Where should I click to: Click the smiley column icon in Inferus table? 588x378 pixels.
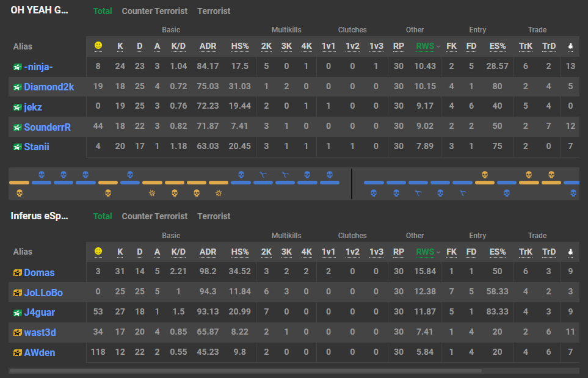pyautogui.click(x=98, y=251)
